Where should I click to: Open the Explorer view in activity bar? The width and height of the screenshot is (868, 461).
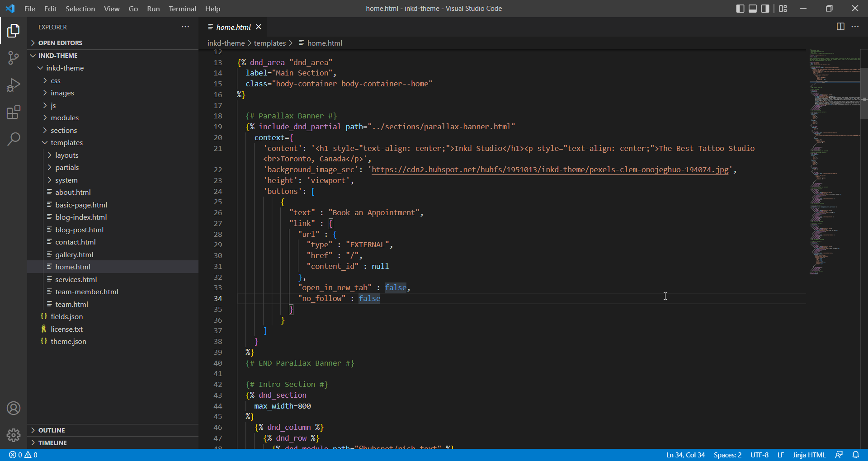coord(14,31)
